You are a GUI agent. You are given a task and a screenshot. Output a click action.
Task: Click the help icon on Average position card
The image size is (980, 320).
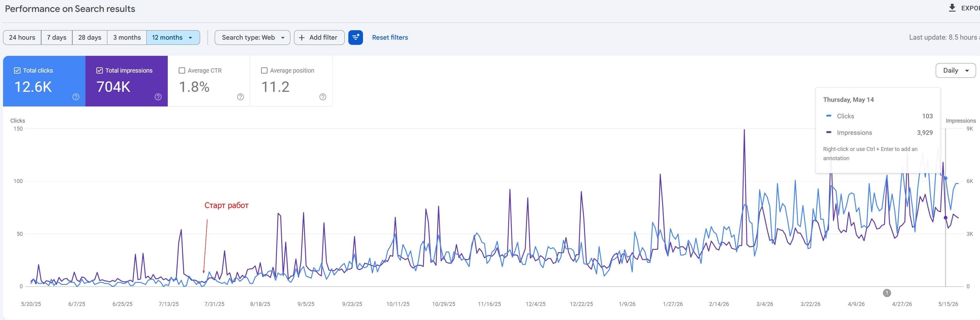[x=323, y=97]
